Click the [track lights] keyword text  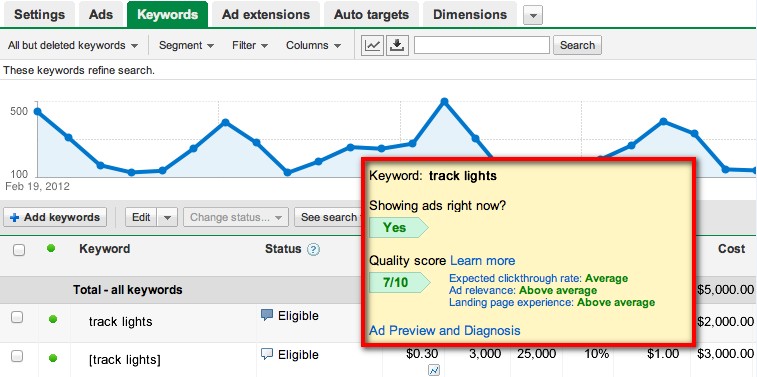pyautogui.click(x=125, y=360)
